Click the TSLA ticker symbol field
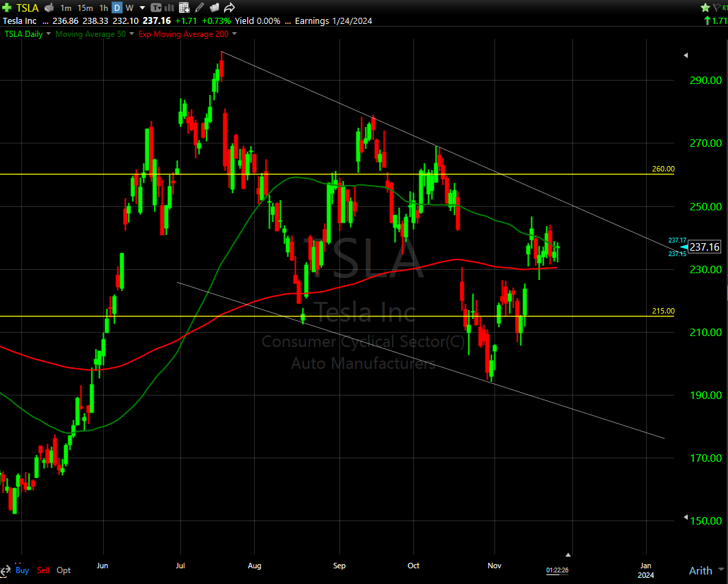 27,8
